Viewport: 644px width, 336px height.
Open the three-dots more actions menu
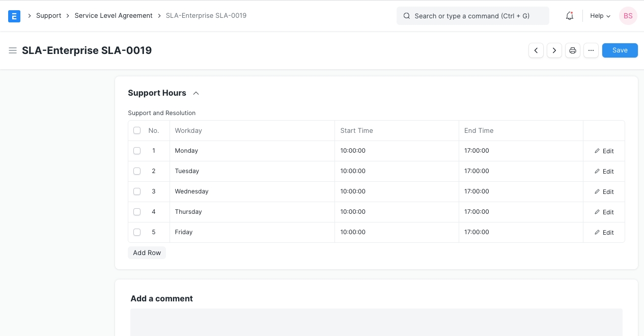click(x=591, y=50)
